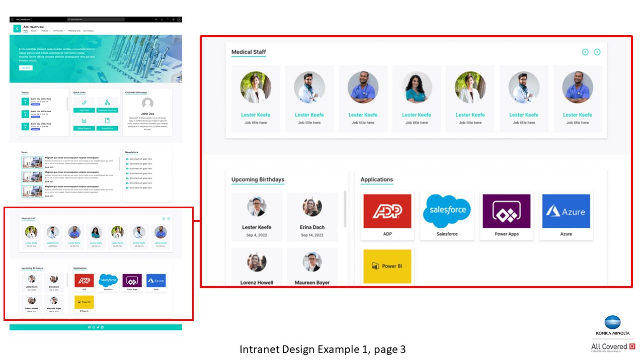Screen dimensions: 644x362
Task: Click small Salesforce tile in page preview
Action: pos(108,282)
